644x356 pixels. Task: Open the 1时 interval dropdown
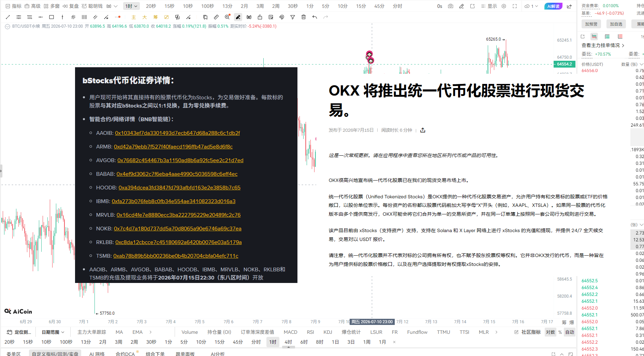coord(131,6)
